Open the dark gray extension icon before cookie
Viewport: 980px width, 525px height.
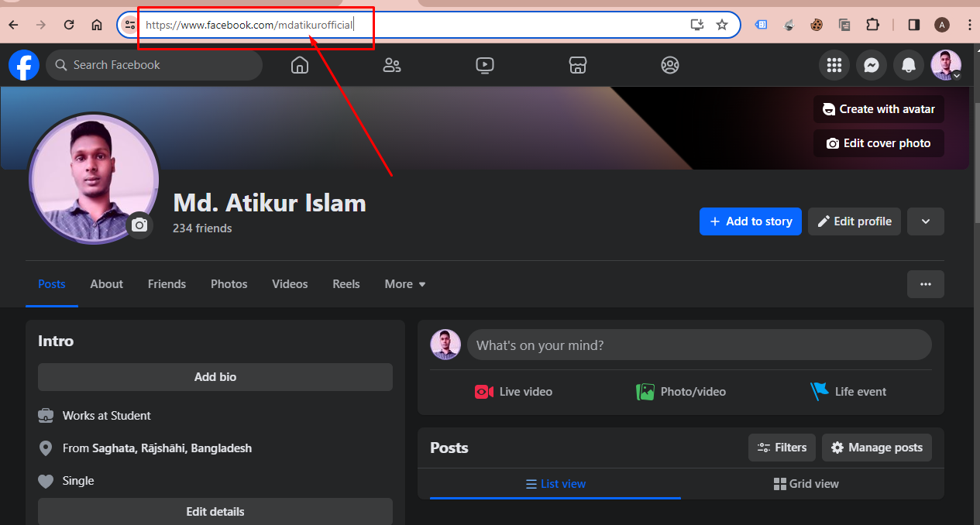click(x=789, y=25)
